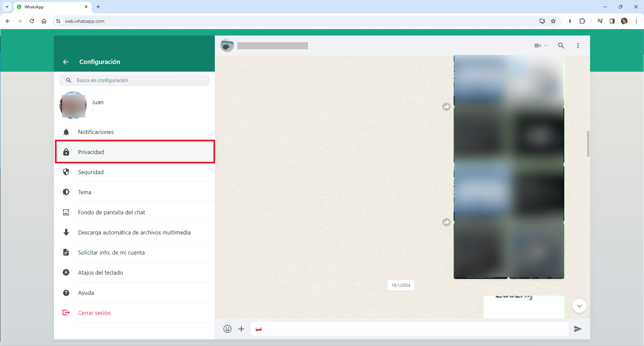Click the account info document icon

click(x=66, y=252)
